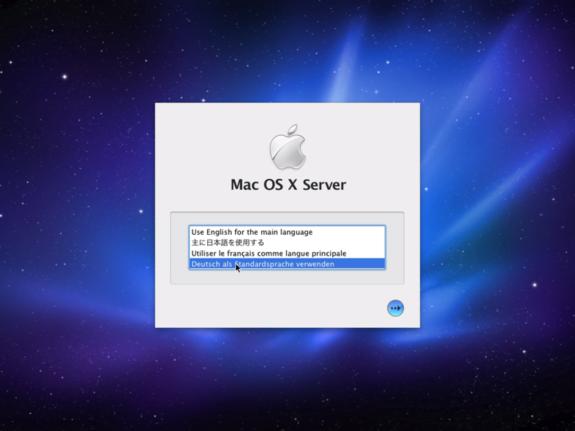Click the word 'Server' in the heading
575x431 pixels.
[x=324, y=185]
